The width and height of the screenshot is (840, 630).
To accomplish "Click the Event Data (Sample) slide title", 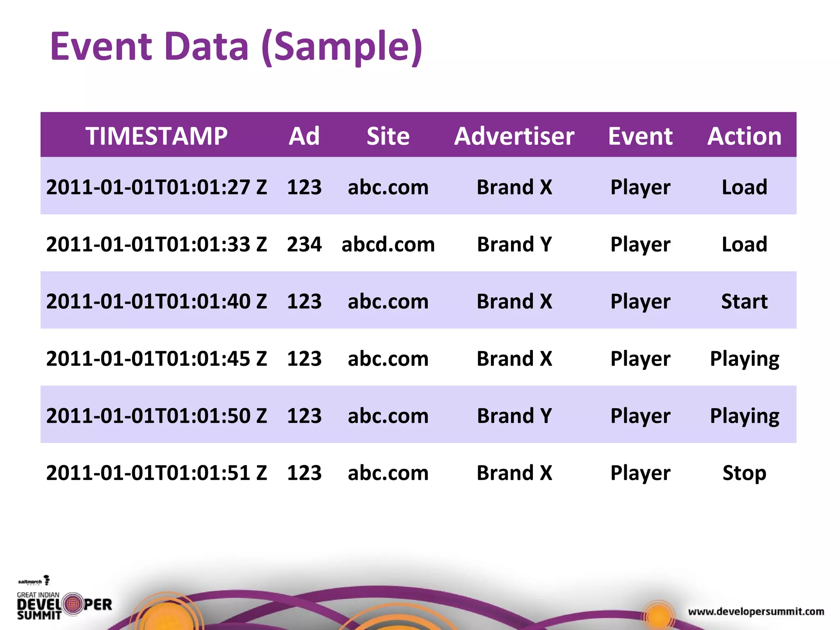I will (236, 47).
